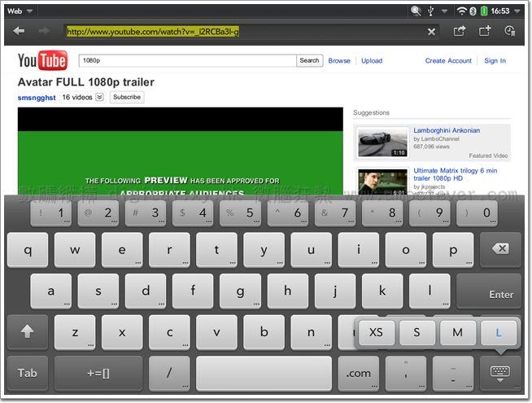The image size is (532, 403).
Task: Click the Upload link
Action: pos(372,61)
